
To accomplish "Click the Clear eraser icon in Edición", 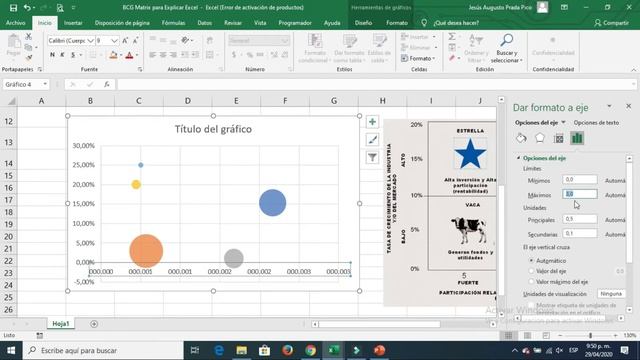I will [x=452, y=58].
